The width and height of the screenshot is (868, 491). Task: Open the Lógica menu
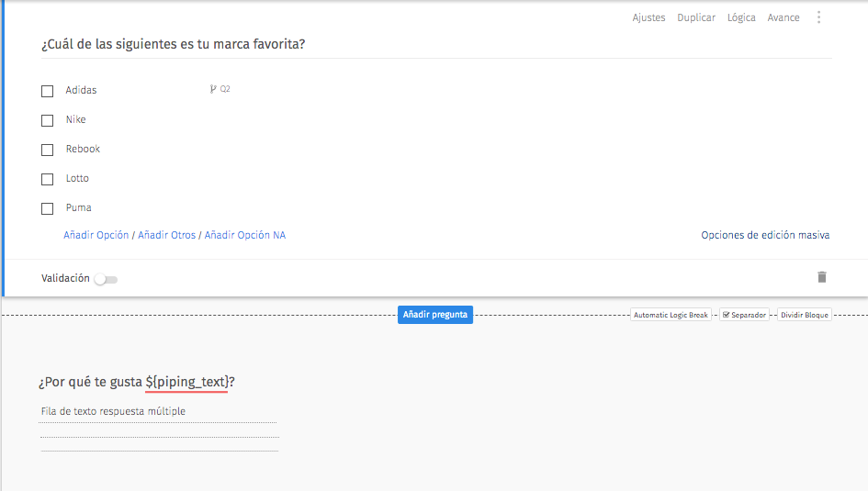coord(741,17)
